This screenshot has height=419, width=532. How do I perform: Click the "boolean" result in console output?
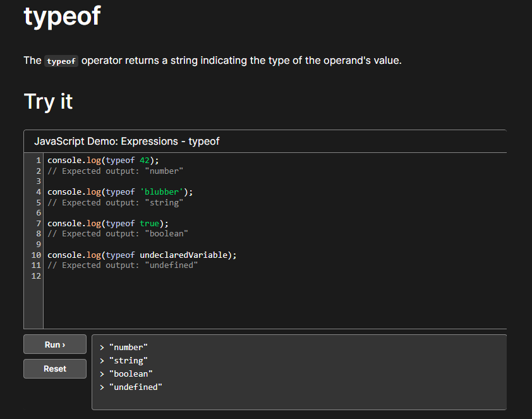tap(131, 374)
